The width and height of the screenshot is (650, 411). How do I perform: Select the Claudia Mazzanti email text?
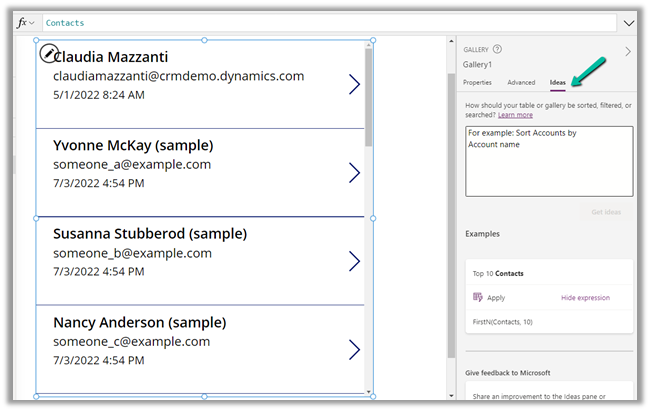(x=178, y=76)
